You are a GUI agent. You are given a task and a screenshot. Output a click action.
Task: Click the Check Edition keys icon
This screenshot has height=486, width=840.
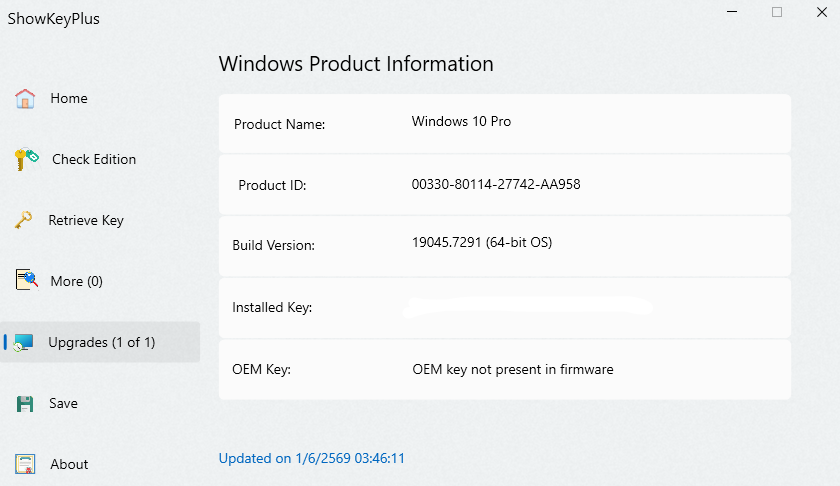point(26,159)
